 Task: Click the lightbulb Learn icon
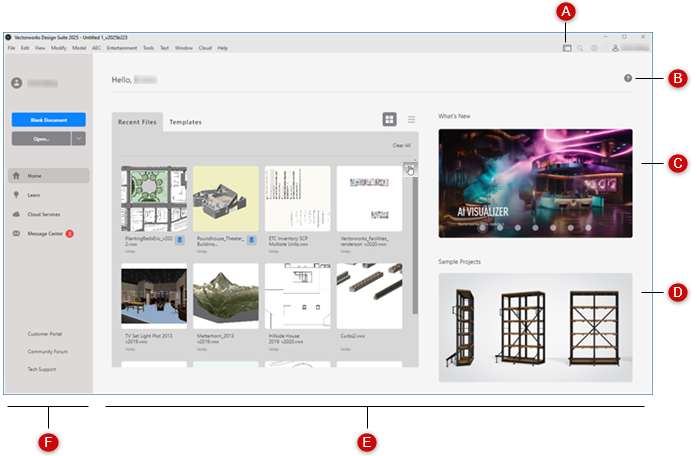16,195
